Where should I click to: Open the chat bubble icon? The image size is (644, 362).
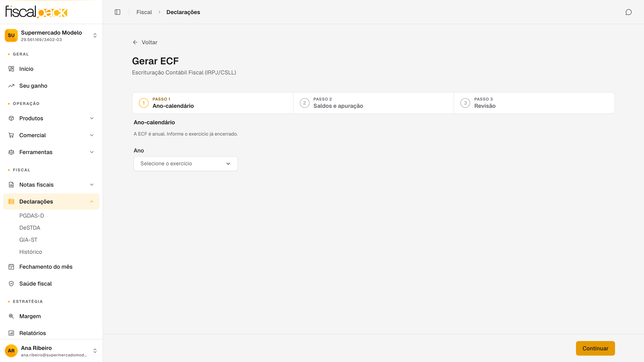click(629, 12)
